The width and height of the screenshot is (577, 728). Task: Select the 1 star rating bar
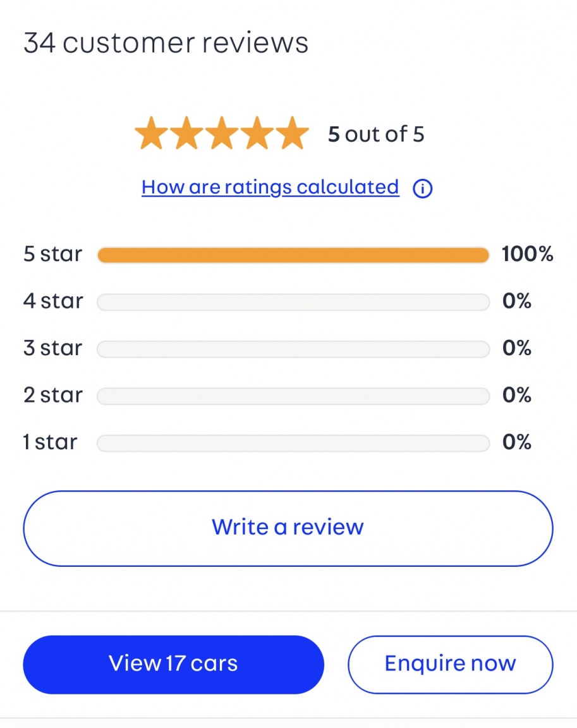point(293,443)
